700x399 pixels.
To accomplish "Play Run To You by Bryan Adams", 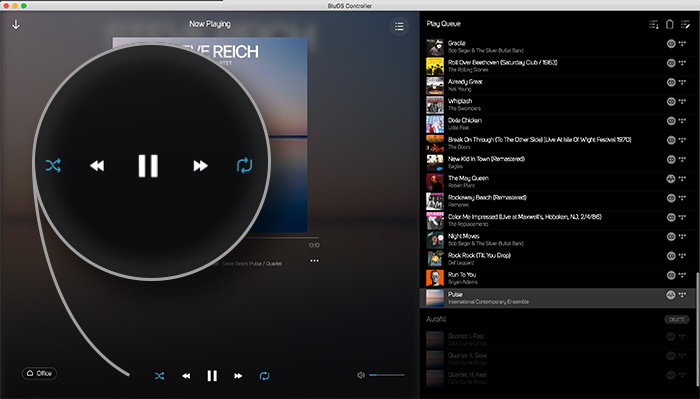I will pyautogui.click(x=558, y=278).
